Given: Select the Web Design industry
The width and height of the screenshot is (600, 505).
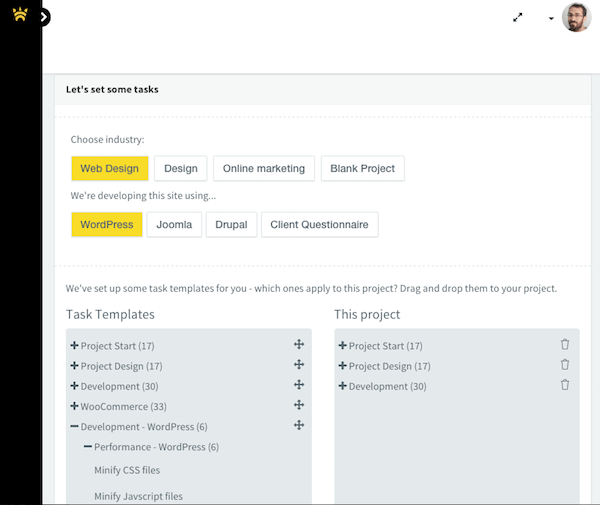Looking at the screenshot, I should 109,168.
